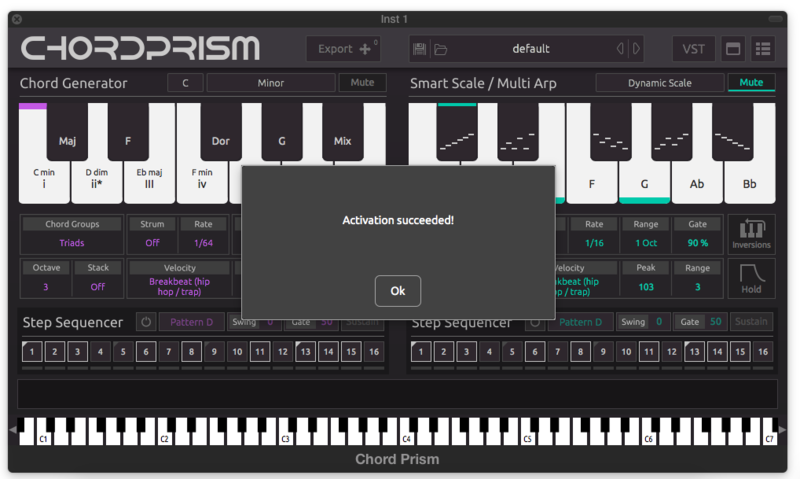800x479 pixels.
Task: Toggle right sequencer step 6
Action: (535, 351)
